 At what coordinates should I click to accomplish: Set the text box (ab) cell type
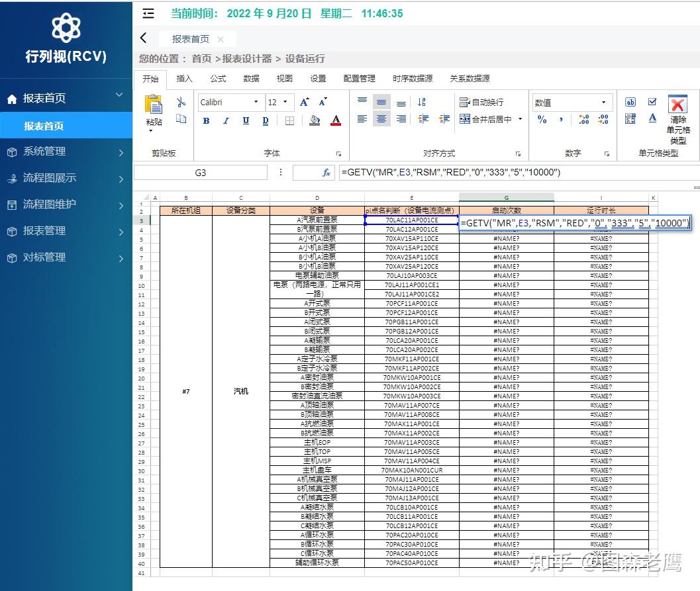click(x=630, y=102)
